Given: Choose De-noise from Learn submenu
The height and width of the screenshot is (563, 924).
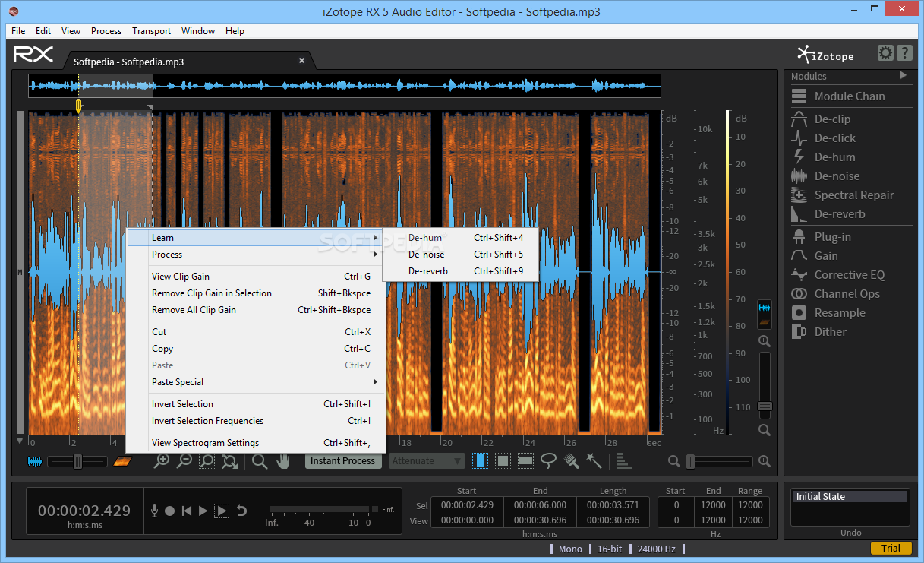Looking at the screenshot, I should click(x=460, y=255).
